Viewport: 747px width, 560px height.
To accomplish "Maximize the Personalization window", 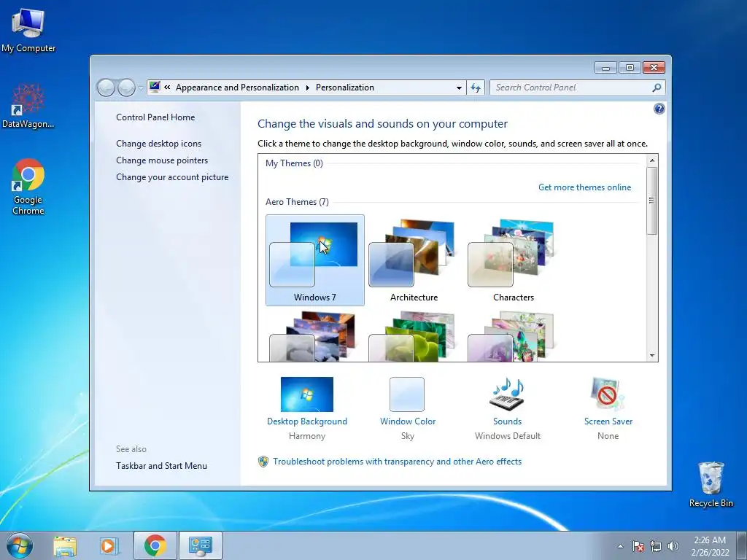I will (x=630, y=68).
